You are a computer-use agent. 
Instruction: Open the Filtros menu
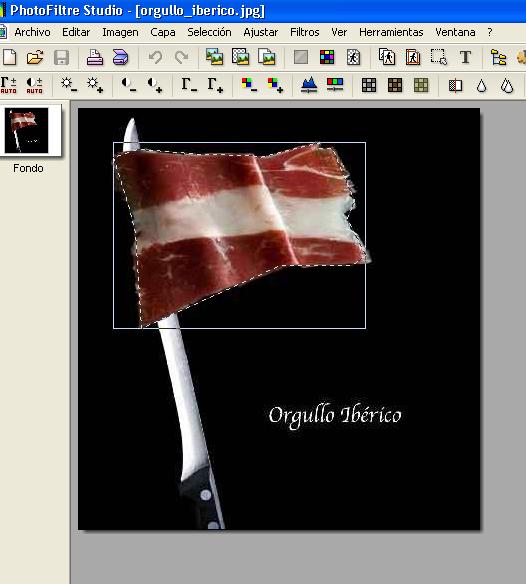(305, 32)
